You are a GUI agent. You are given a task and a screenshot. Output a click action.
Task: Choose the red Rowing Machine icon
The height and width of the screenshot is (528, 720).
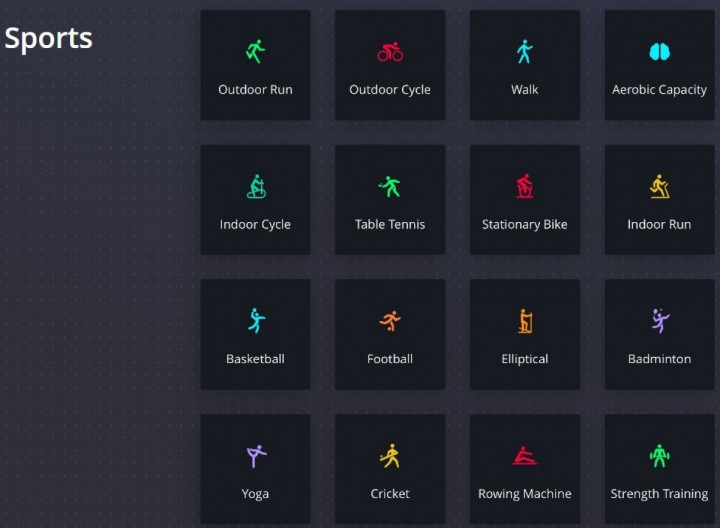point(524,456)
